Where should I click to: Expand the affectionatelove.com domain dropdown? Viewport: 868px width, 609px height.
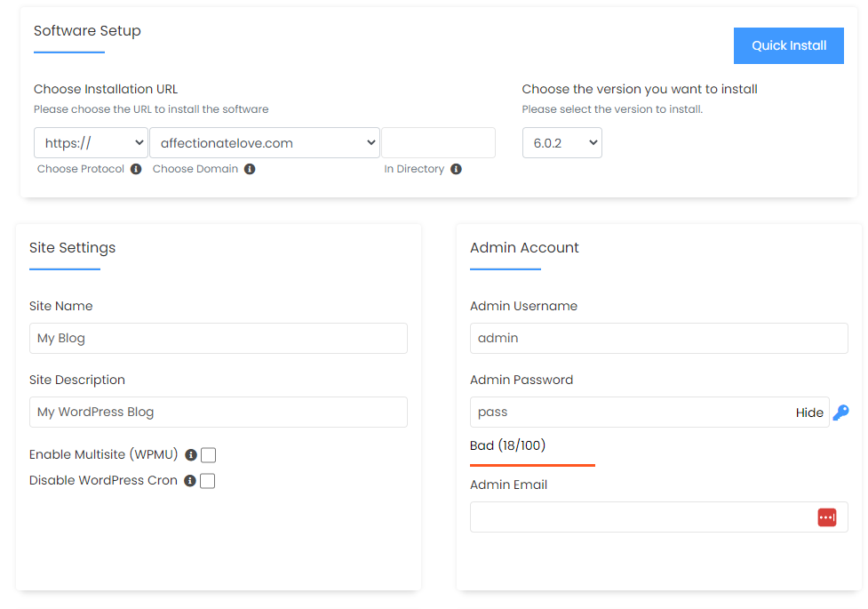264,143
